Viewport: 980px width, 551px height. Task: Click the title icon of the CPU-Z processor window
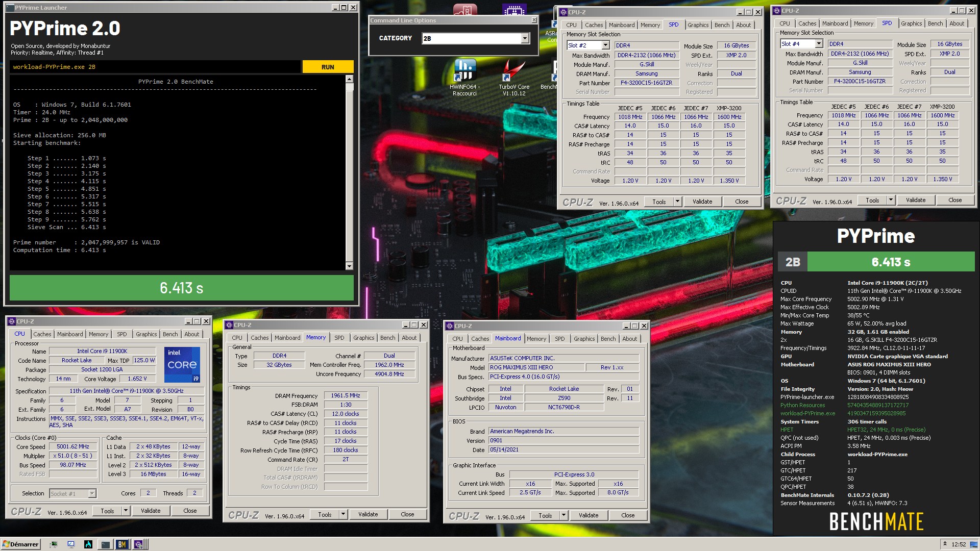[11, 321]
